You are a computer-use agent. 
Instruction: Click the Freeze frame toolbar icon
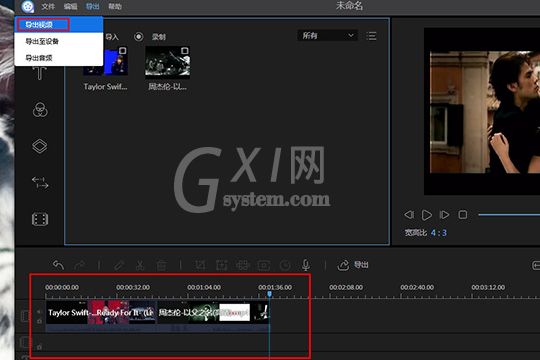click(x=263, y=265)
